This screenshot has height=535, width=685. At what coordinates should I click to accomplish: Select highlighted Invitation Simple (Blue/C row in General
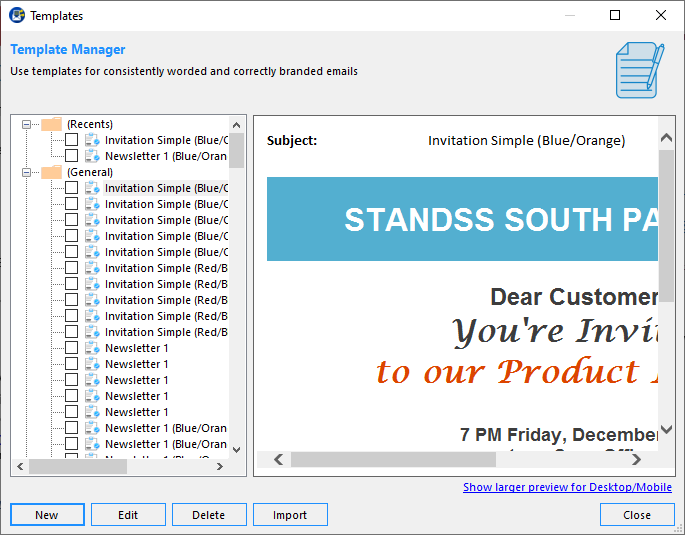pos(166,188)
